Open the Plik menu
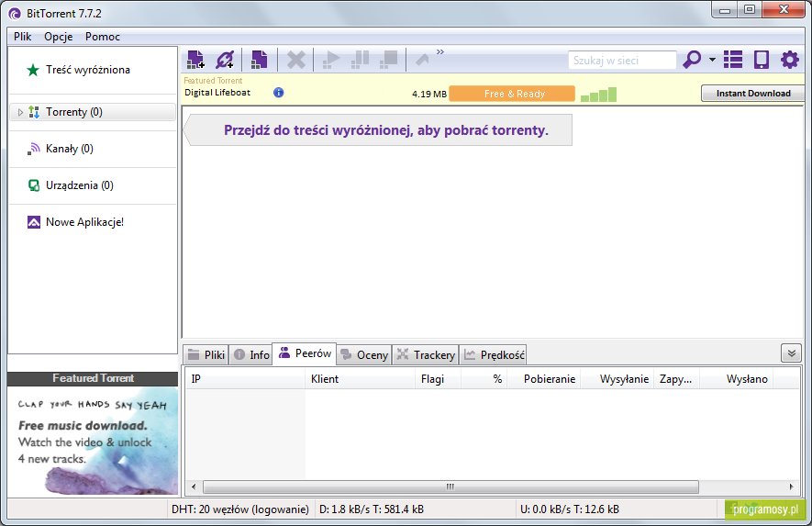This screenshot has height=526, width=812. click(x=23, y=37)
